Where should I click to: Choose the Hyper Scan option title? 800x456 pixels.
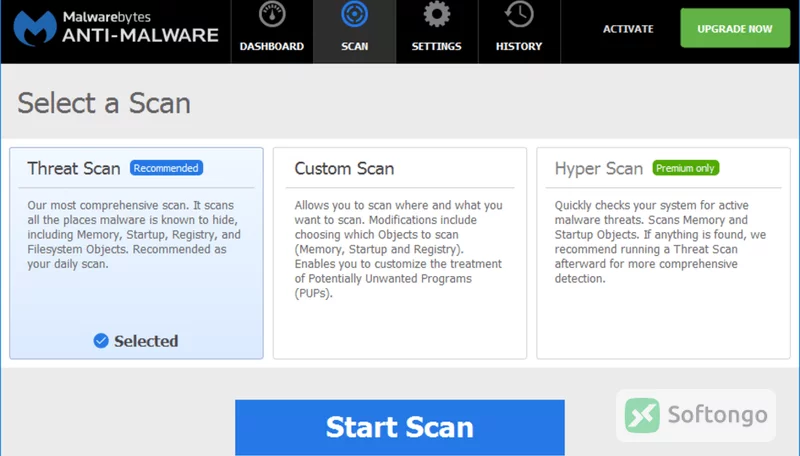[598, 169]
